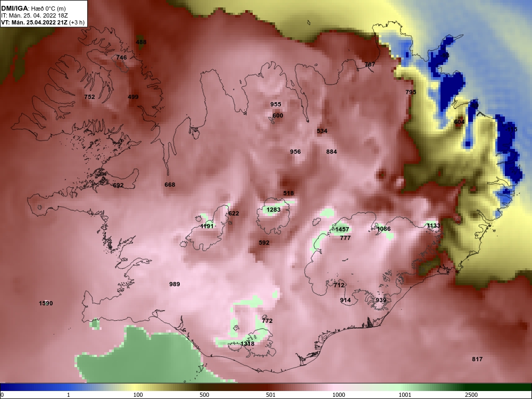532x399 pixels.
Task: Click the map value 712
Action: (339, 285)
